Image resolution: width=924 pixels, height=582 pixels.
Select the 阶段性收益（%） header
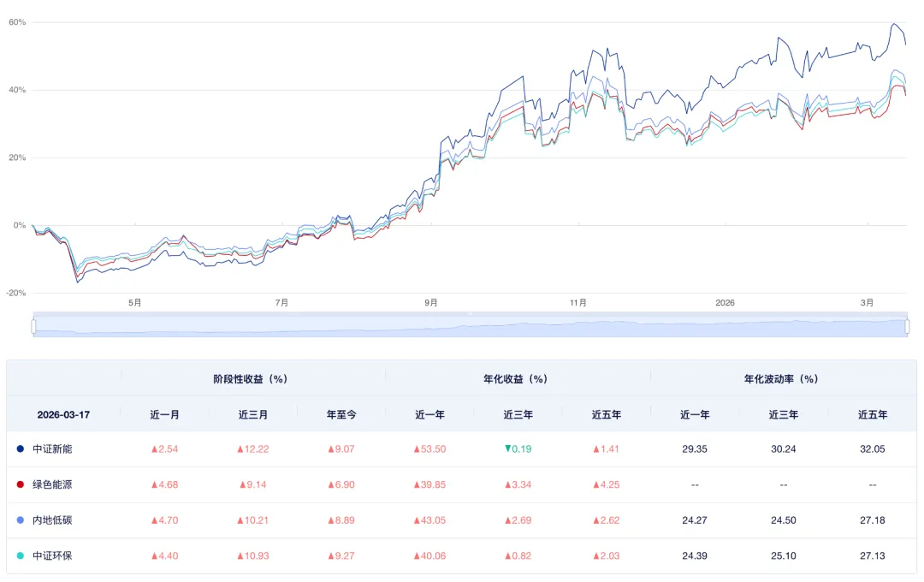253,378
